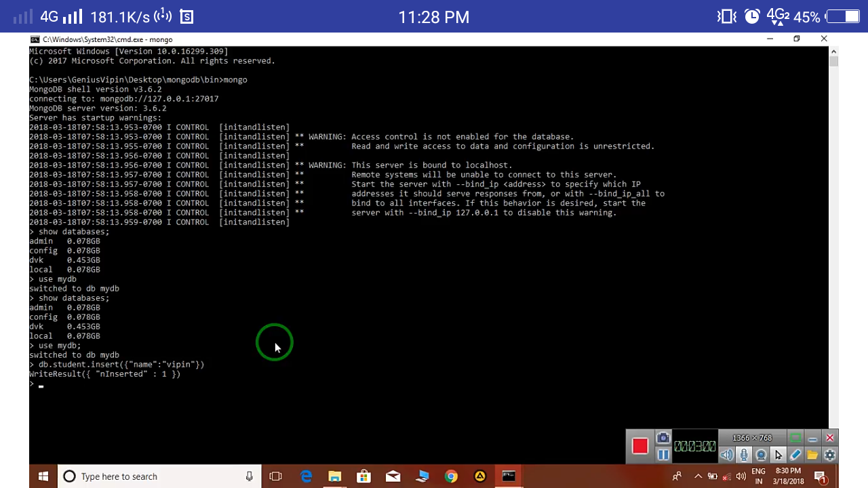Screen dimensions: 868x488
Task: Minimize the recorder toolbar
Action: (x=812, y=438)
